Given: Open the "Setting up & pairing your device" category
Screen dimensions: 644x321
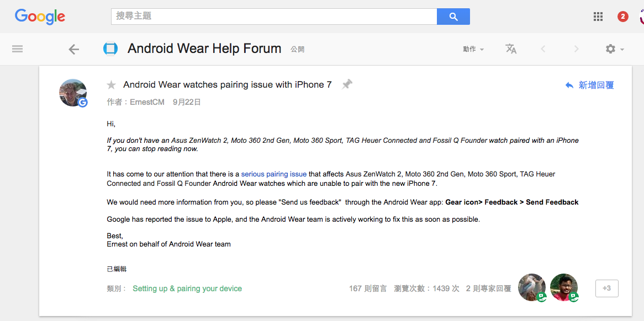Looking at the screenshot, I should pyautogui.click(x=187, y=288).
